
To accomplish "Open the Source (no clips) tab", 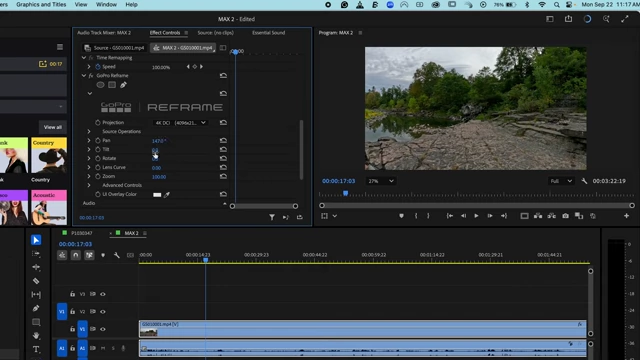I will tap(216, 33).
